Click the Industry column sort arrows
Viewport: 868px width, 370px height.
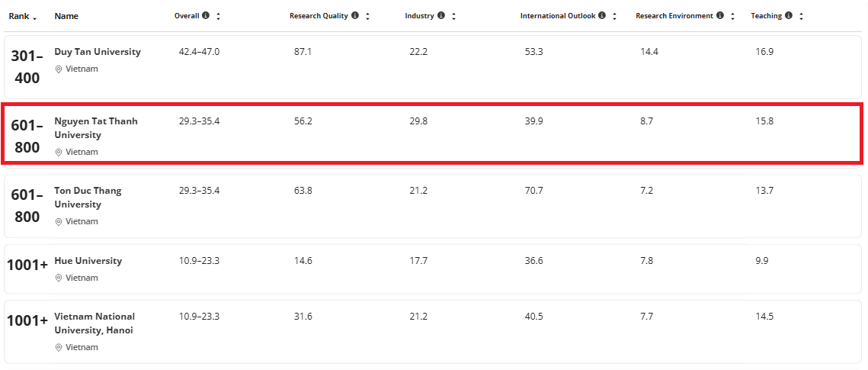pos(453,16)
